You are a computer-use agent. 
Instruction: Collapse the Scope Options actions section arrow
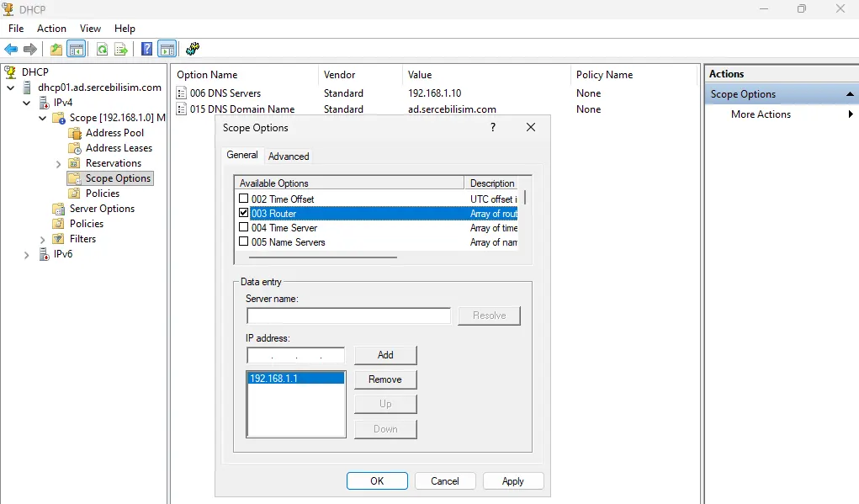tap(850, 94)
